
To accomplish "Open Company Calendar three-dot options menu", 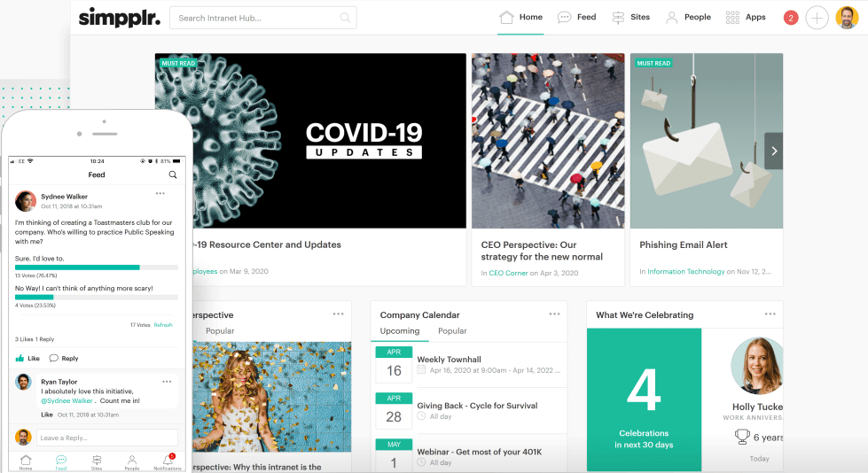I will coord(554,314).
